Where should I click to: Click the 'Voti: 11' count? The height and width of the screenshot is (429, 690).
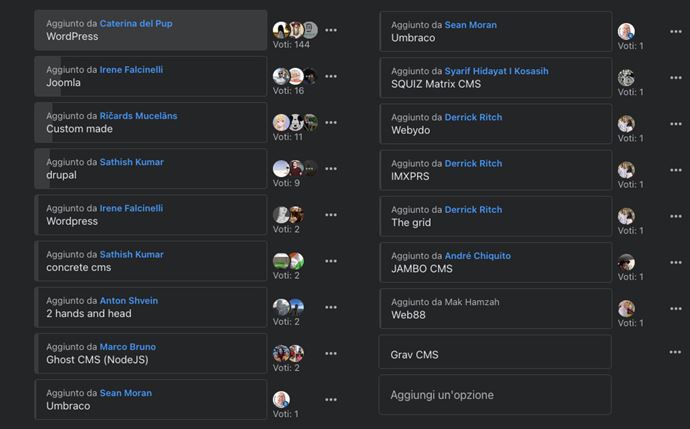[x=288, y=137]
